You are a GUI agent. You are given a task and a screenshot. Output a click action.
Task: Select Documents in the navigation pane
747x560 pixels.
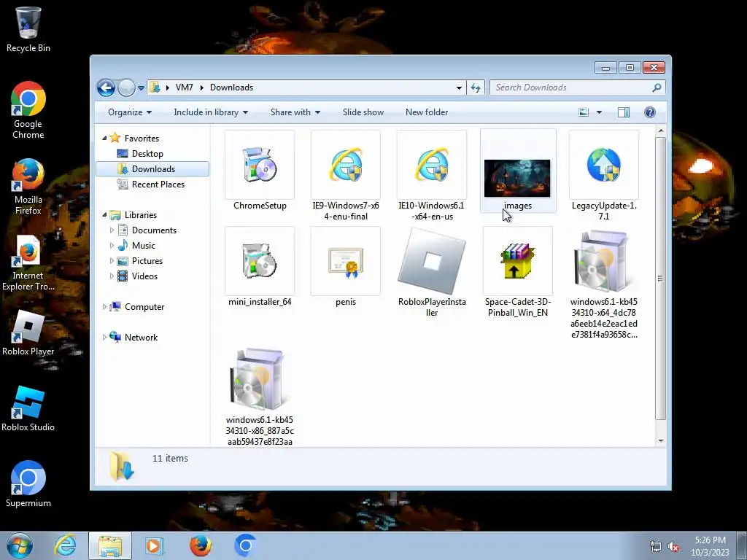[154, 230]
